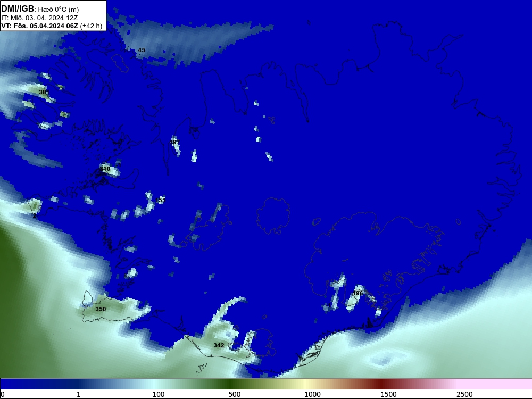The width and height of the screenshot is (532, 399).
Task: Click the DMI/IGB title text
Action: pyautogui.click(x=18, y=9)
